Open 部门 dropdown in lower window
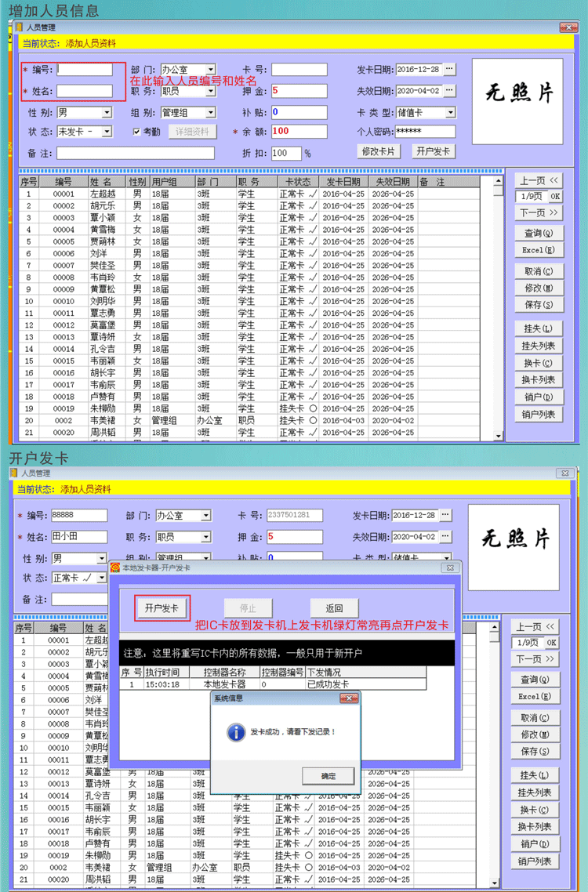Image resolution: width=588 pixels, height=892 pixels. pyautogui.click(x=206, y=516)
